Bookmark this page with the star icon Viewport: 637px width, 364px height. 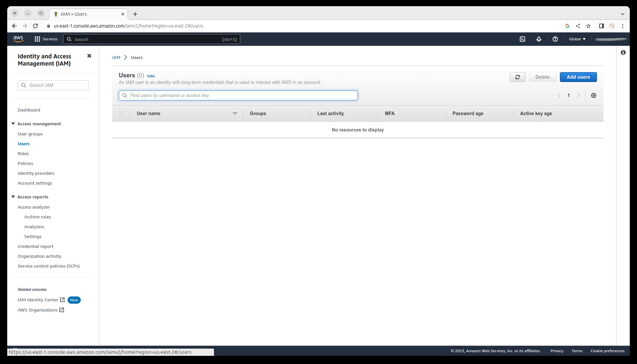click(588, 26)
